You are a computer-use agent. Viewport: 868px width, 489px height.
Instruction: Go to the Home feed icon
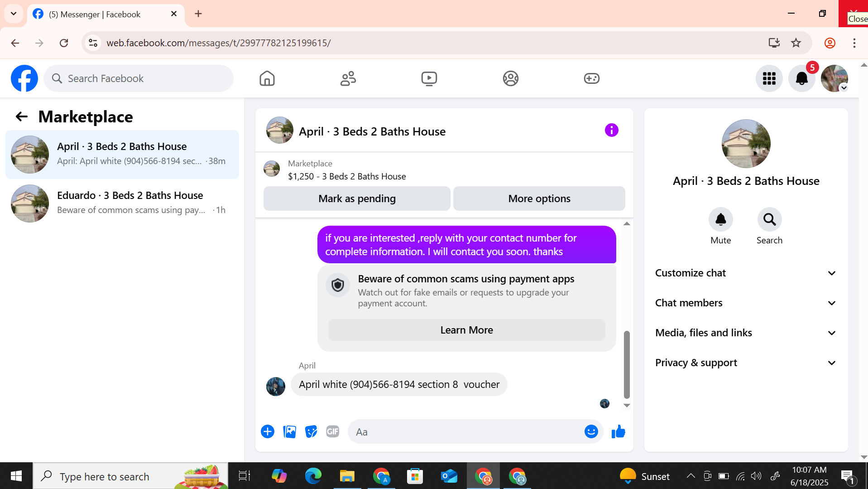point(267,78)
